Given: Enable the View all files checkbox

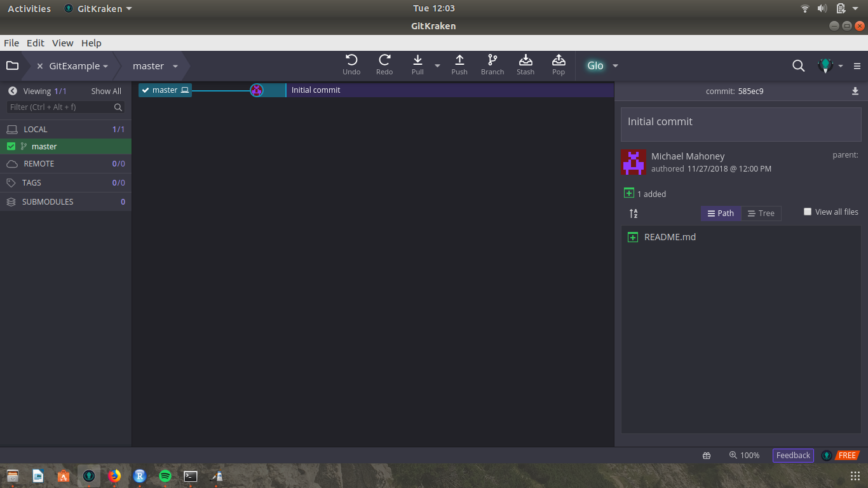Looking at the screenshot, I should pos(808,212).
